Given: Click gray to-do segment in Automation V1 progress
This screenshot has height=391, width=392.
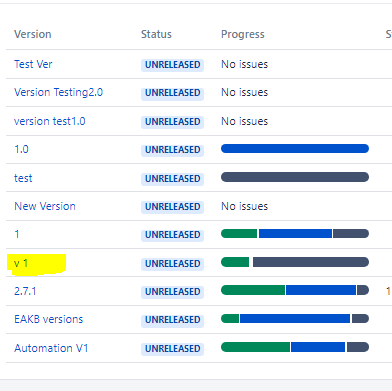Looking at the screenshot, I should 358,347.
